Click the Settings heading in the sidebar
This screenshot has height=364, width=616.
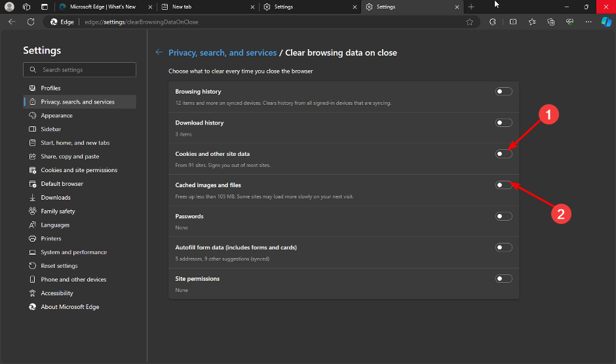(x=42, y=50)
